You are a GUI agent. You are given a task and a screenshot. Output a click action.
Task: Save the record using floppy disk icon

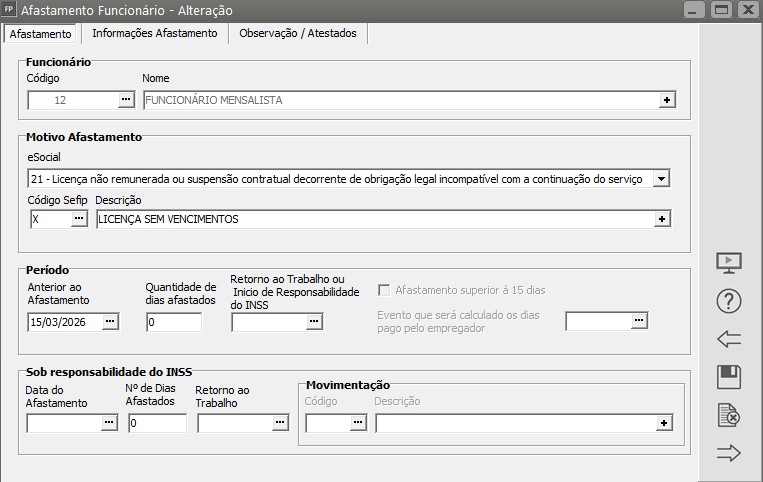(x=730, y=377)
